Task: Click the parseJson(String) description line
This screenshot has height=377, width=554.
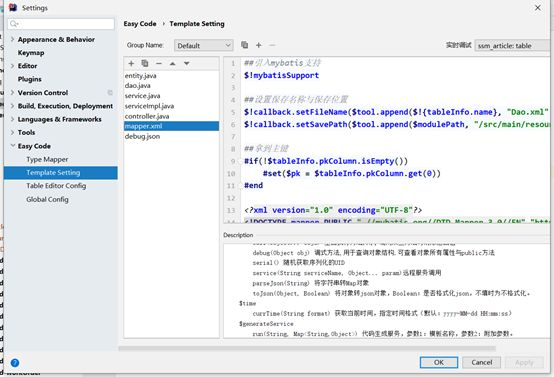Action: (311, 283)
